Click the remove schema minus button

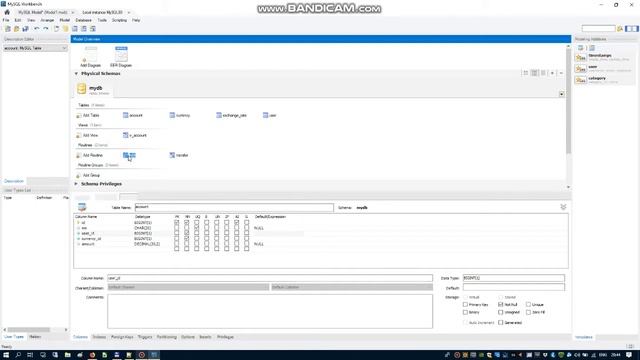(x=561, y=73)
